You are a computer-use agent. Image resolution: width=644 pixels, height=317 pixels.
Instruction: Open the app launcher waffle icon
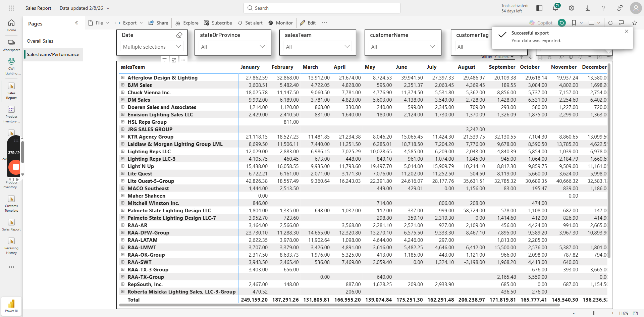tap(11, 8)
